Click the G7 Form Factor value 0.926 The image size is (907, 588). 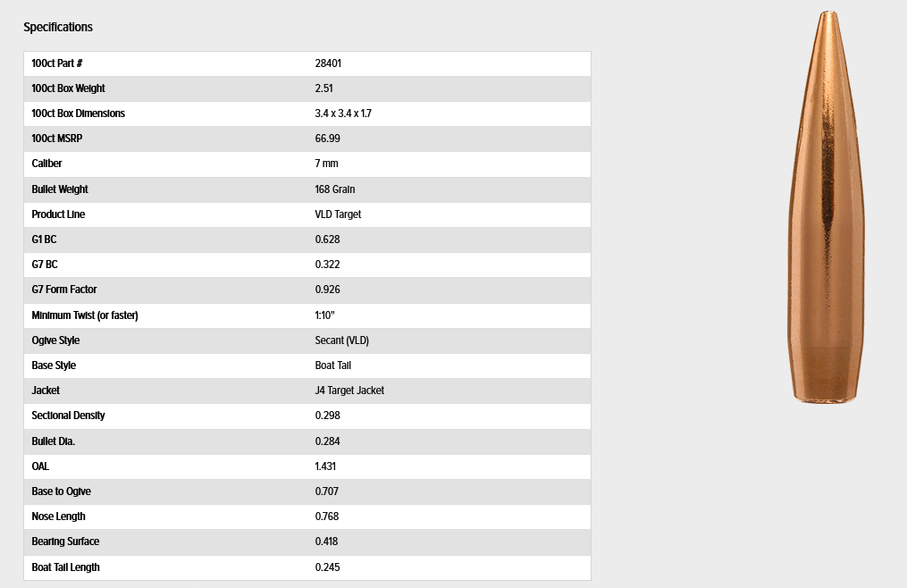pyautogui.click(x=327, y=290)
